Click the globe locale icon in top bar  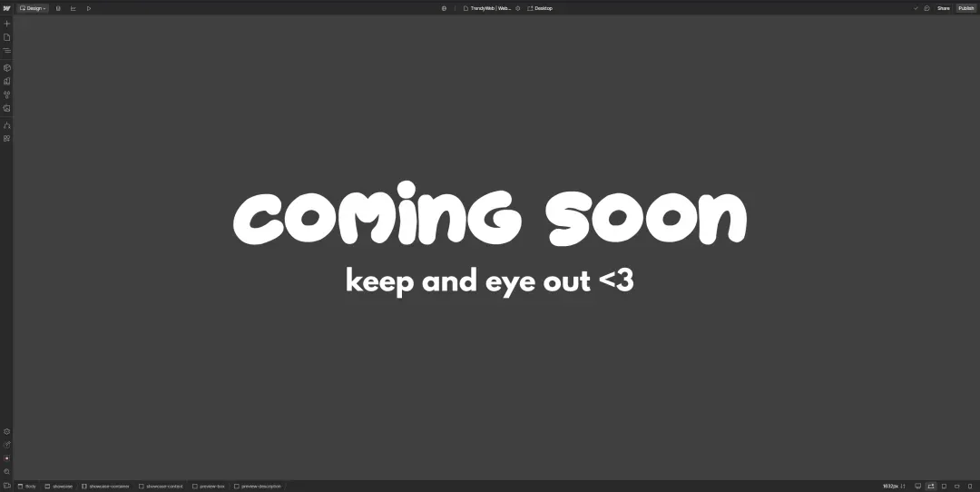[x=444, y=8]
